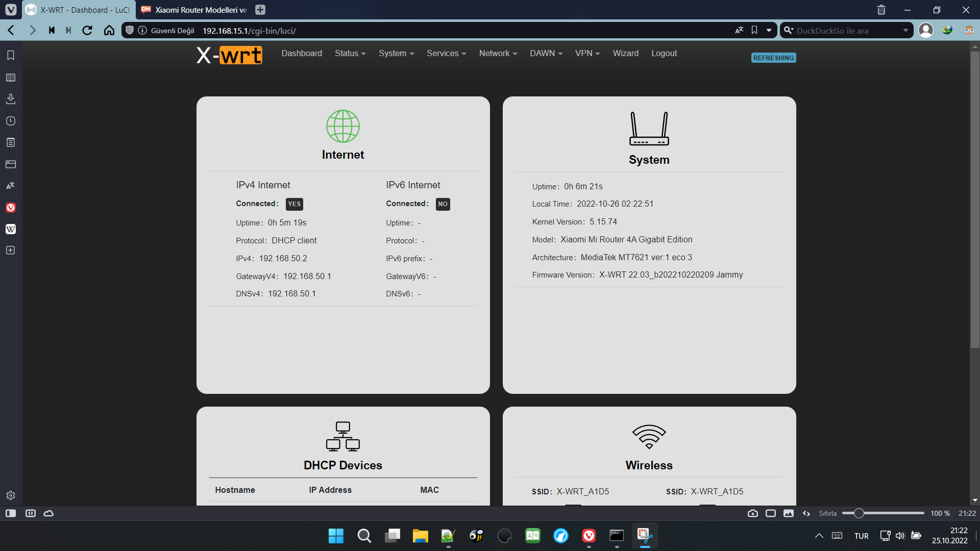Screen dimensions: 980x551
Task: Open the Translate panel in the sidebar
Action: (x=11, y=186)
